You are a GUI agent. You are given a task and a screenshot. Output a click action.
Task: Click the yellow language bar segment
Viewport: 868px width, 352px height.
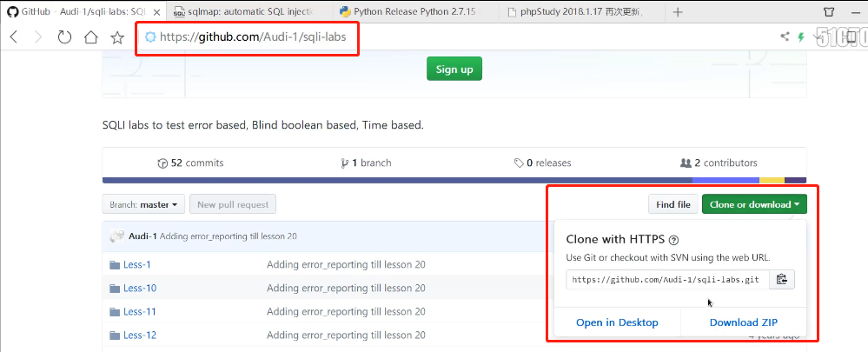click(772, 181)
